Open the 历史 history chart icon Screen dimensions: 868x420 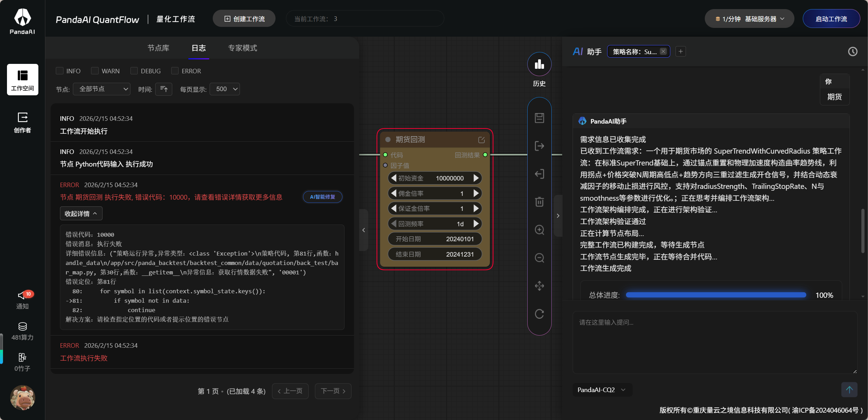tap(539, 64)
